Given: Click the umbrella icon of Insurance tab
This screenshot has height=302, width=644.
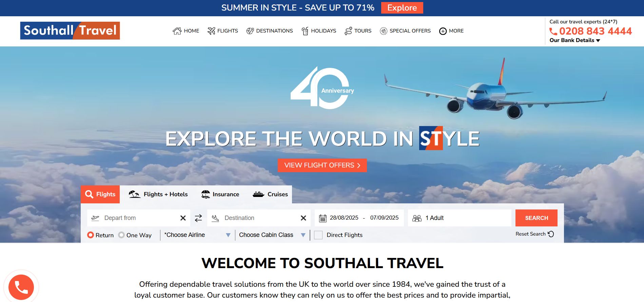Looking at the screenshot, I should (206, 194).
